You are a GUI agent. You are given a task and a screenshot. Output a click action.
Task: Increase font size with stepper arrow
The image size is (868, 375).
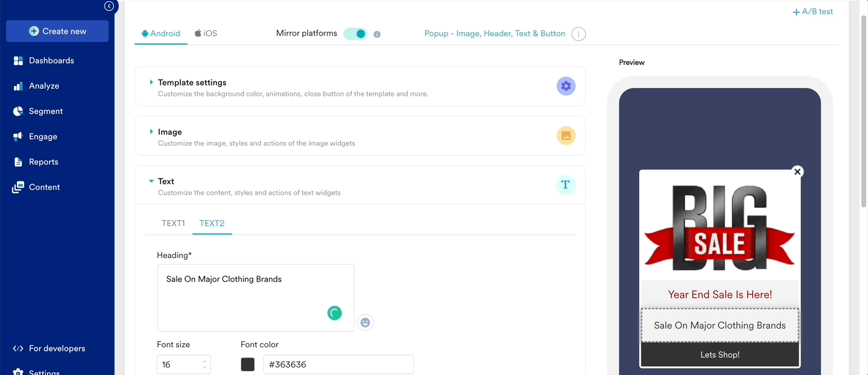(x=205, y=361)
